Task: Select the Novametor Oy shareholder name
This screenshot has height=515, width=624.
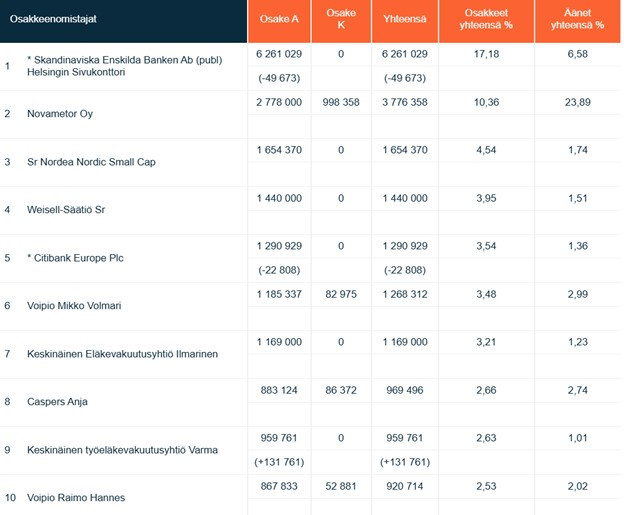Action: pos(60,114)
